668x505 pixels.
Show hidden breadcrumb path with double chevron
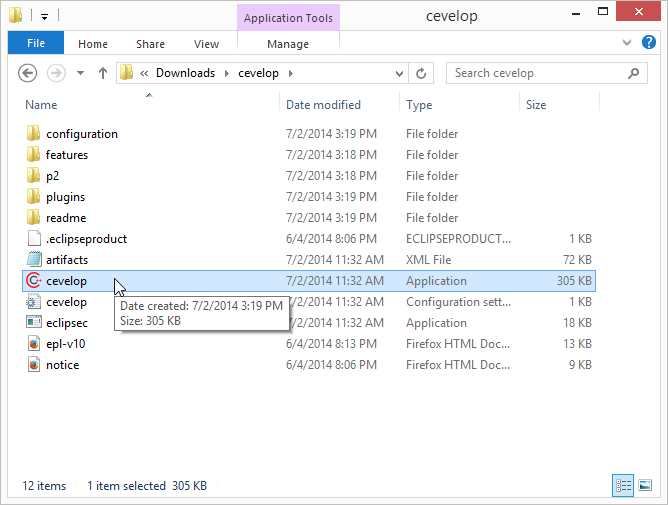click(x=144, y=73)
